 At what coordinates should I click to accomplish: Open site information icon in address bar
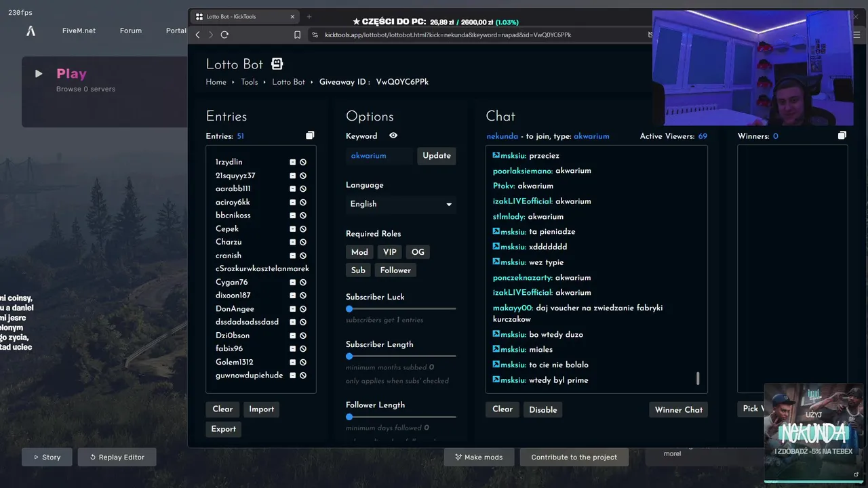(x=315, y=35)
